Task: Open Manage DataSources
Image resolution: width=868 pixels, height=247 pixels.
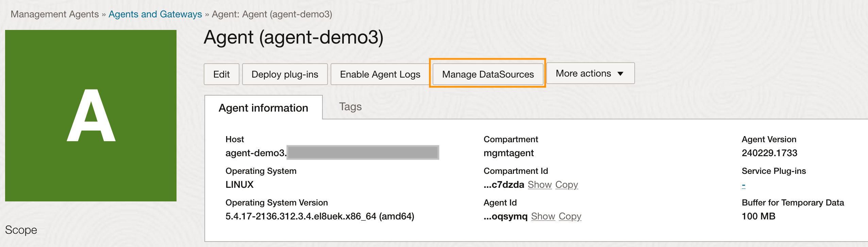Action: tap(488, 74)
